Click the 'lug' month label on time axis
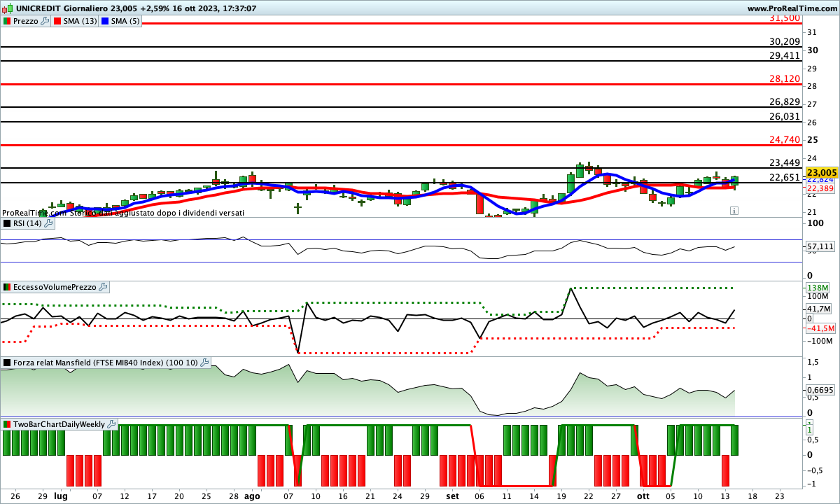840x504 pixels. click(61, 495)
